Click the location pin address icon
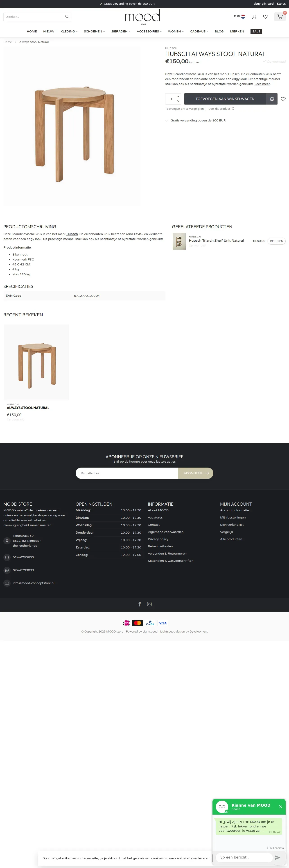This screenshot has height=868, width=289. 7,541
